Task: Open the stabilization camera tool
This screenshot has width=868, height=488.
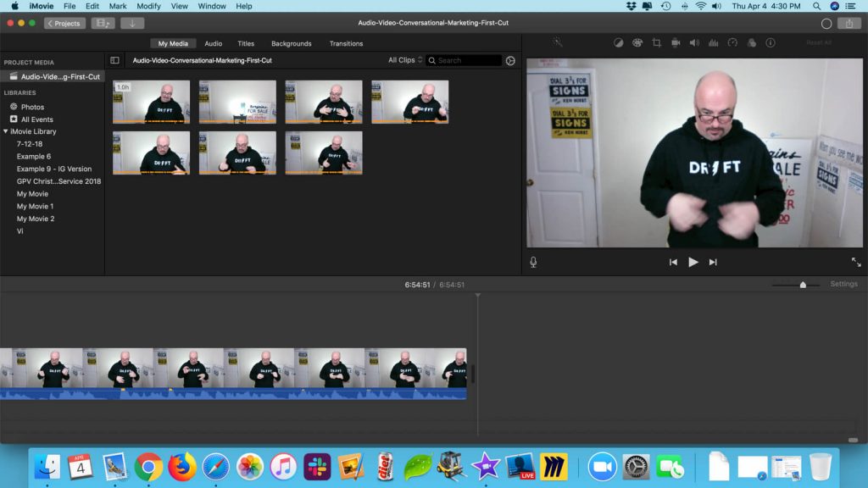Action: 676,42
